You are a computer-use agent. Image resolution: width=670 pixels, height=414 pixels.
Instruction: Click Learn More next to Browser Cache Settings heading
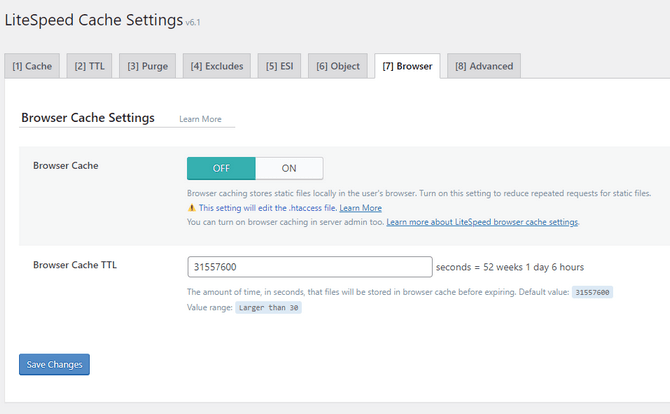200,119
